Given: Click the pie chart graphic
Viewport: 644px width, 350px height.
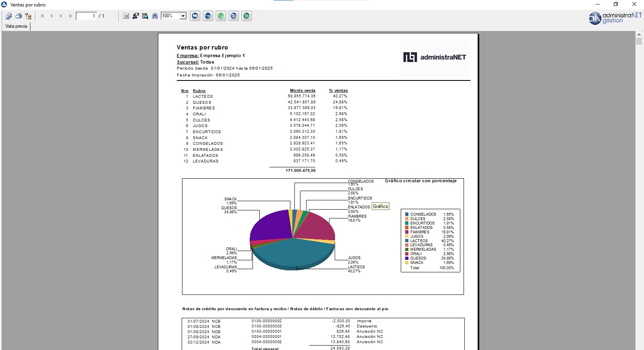Looking at the screenshot, I should (x=292, y=240).
